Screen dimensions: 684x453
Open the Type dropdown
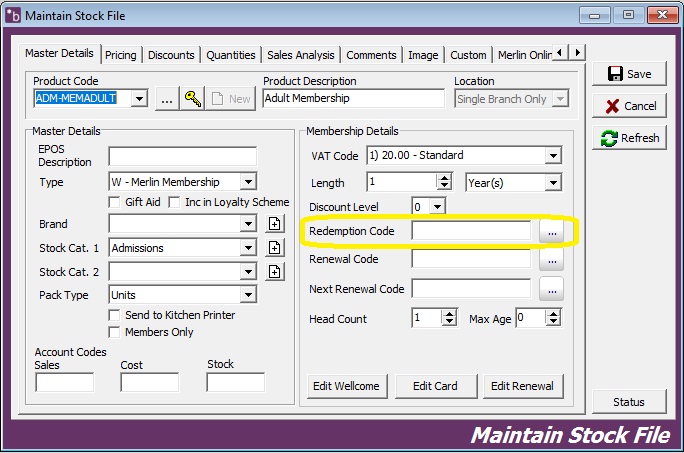(248, 182)
